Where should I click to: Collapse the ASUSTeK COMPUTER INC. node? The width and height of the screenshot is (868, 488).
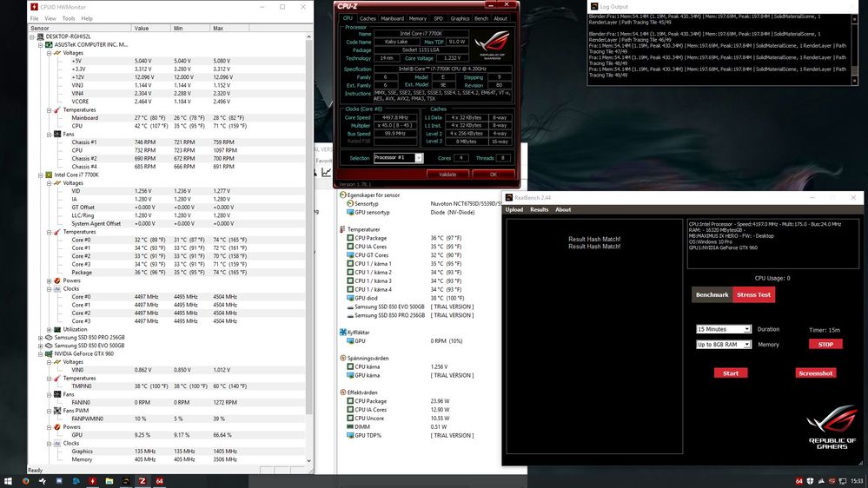pos(41,45)
